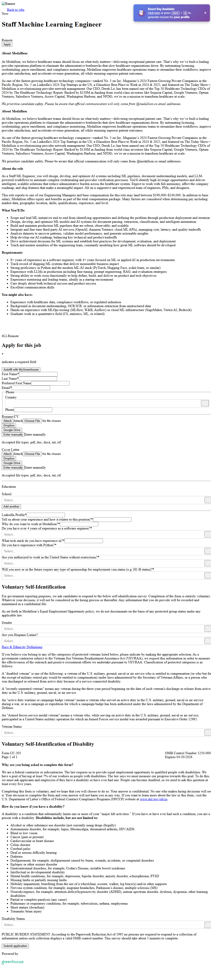Select Google Drive for Cover Letter
The image size is (211, 980).
click(12, 463)
